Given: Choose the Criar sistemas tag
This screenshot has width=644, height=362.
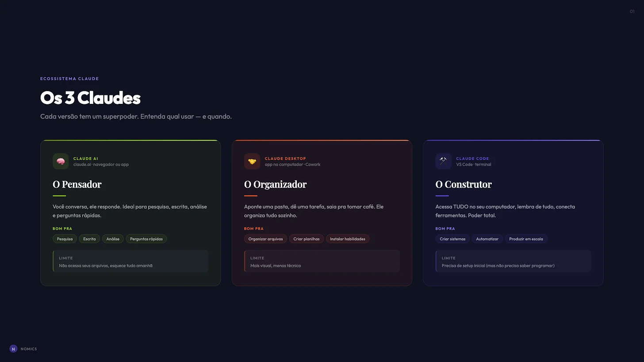Looking at the screenshot, I should (452, 239).
